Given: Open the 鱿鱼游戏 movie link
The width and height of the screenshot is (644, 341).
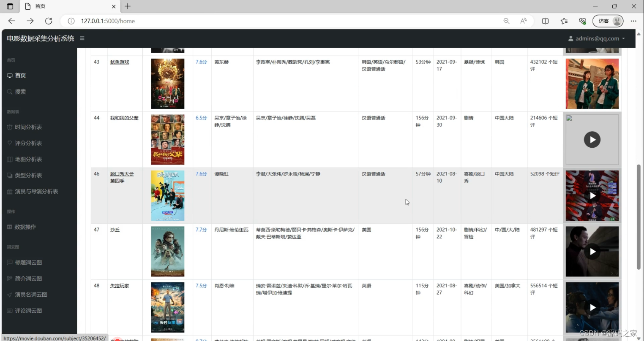Looking at the screenshot, I should tap(120, 62).
